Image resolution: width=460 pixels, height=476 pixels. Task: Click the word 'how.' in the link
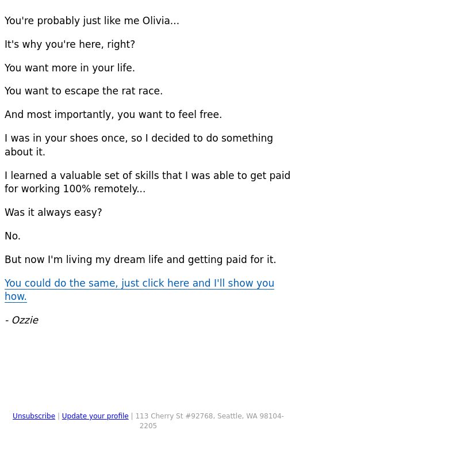pyautogui.click(x=16, y=296)
